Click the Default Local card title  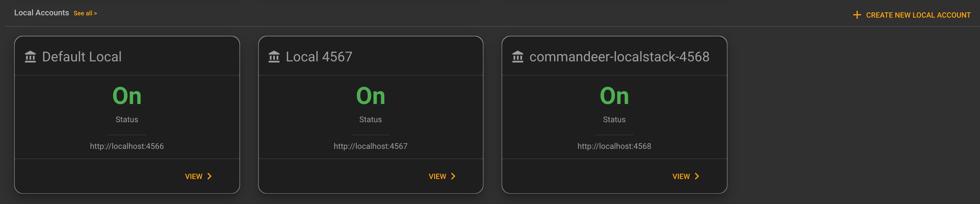click(82, 57)
